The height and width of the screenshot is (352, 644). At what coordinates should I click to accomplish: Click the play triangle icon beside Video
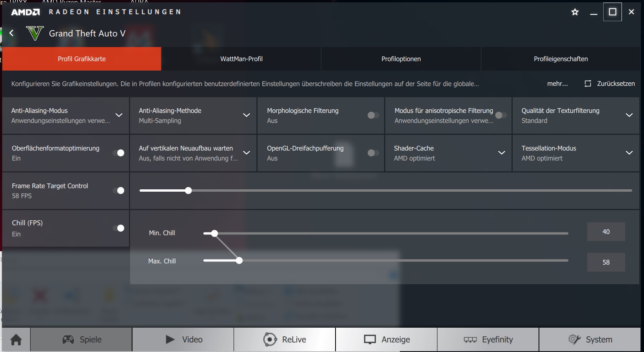coord(170,339)
